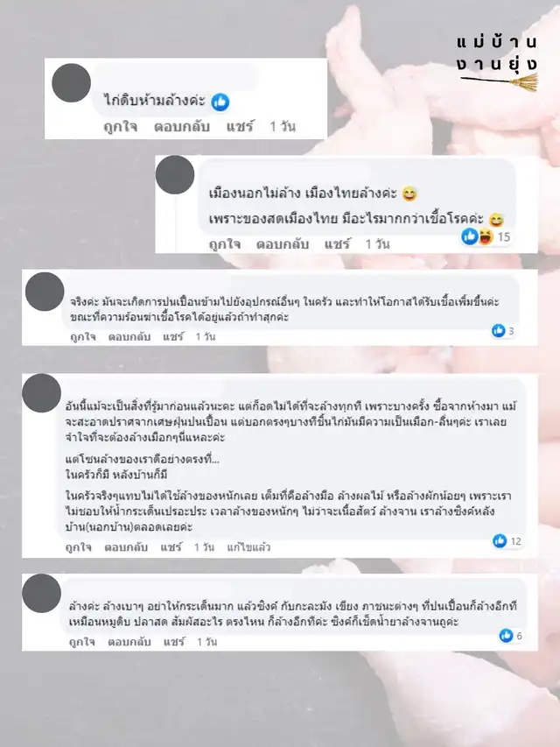Like the ไก่ดิบห้ามล้างค่ะ comment via ถูกใจ
The image size is (560, 747).
(121, 126)
